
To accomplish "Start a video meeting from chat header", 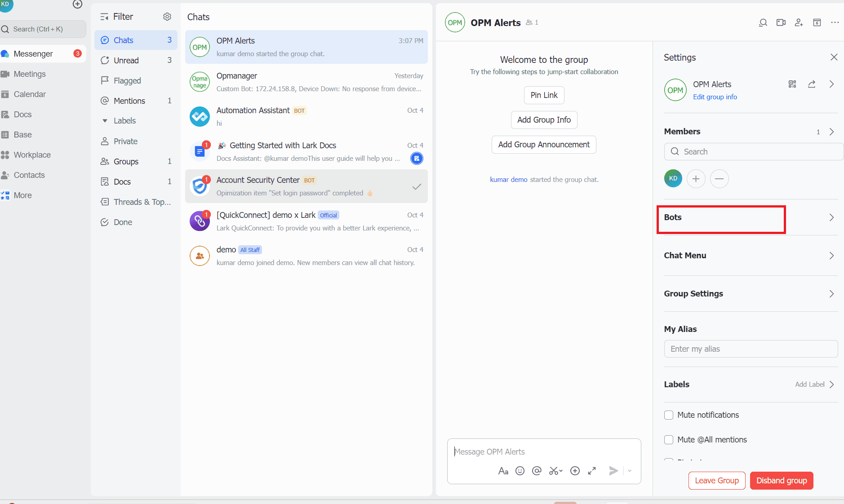I will click(x=781, y=22).
